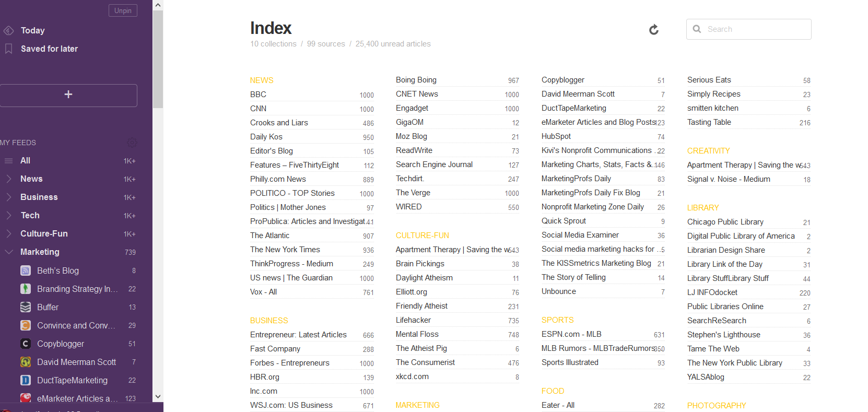Open the Culture-Fun collection label in the sidebar

tap(44, 233)
